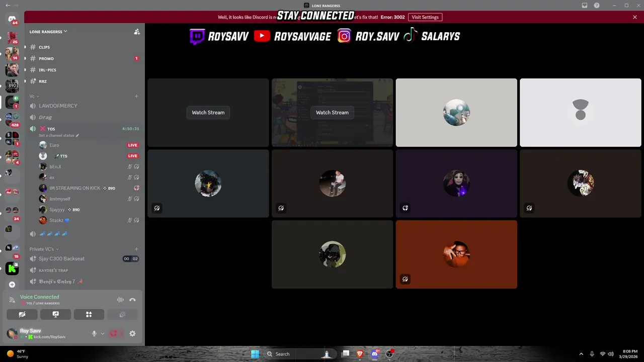Collapse the Vc category
Image resolution: width=644 pixels, height=362 pixels.
34,96
